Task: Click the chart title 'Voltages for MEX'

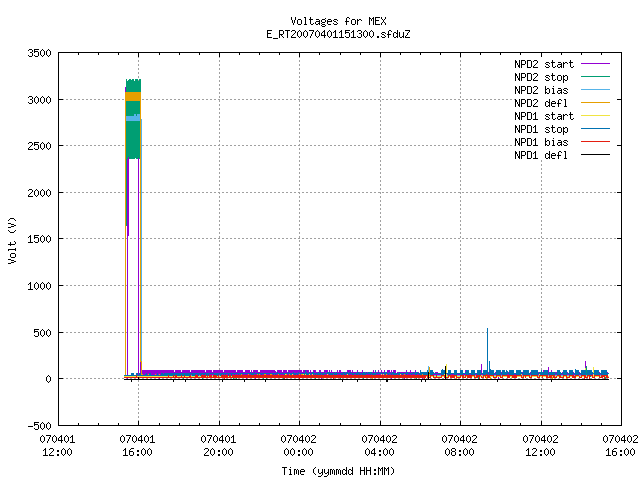Action: tap(338, 21)
